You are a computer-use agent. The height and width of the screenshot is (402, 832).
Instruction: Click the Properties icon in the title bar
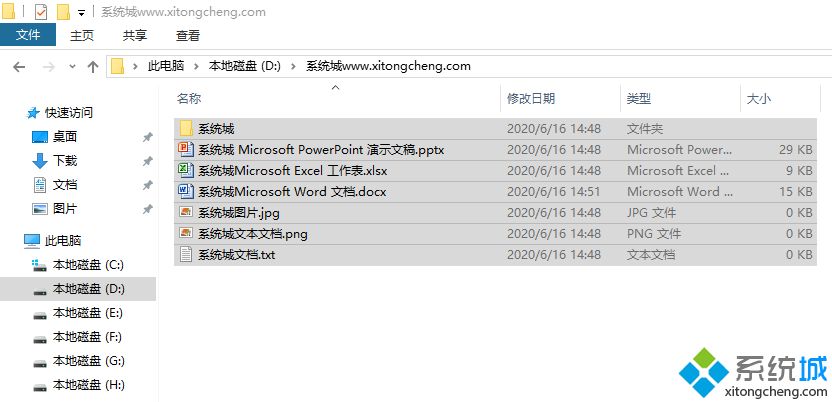(41, 12)
